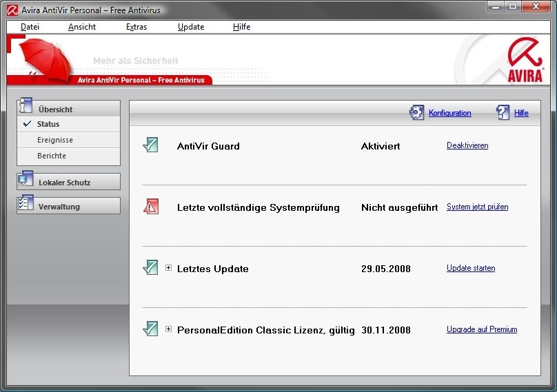Click the 29.05.2008 update date

(x=386, y=269)
